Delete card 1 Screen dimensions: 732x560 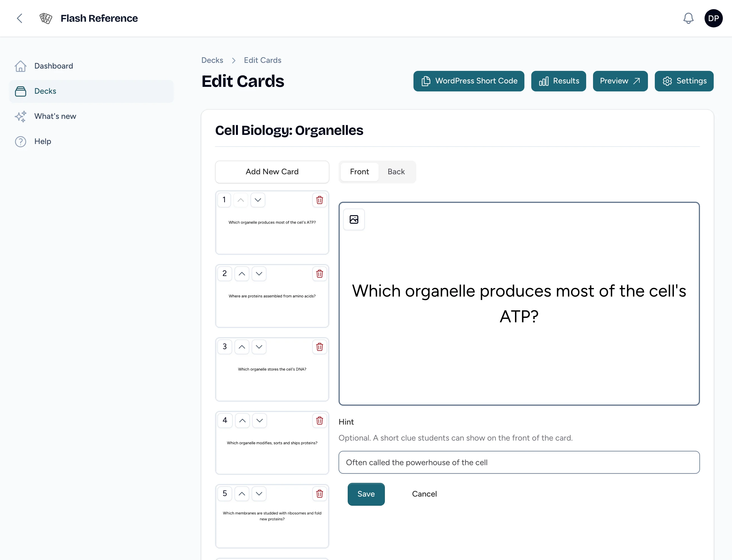point(319,200)
